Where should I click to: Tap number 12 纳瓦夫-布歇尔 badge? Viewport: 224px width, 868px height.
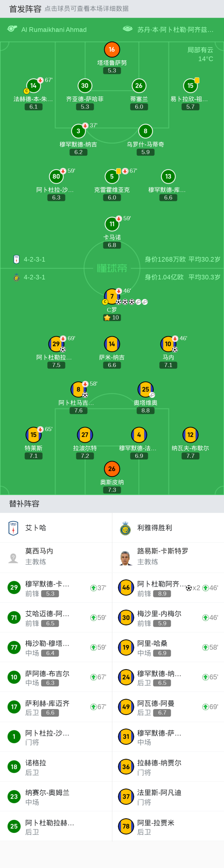(190, 435)
